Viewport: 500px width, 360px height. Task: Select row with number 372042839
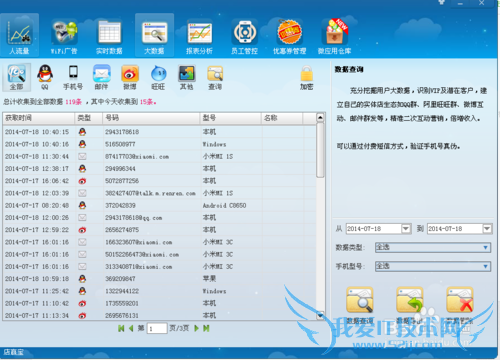(159, 205)
